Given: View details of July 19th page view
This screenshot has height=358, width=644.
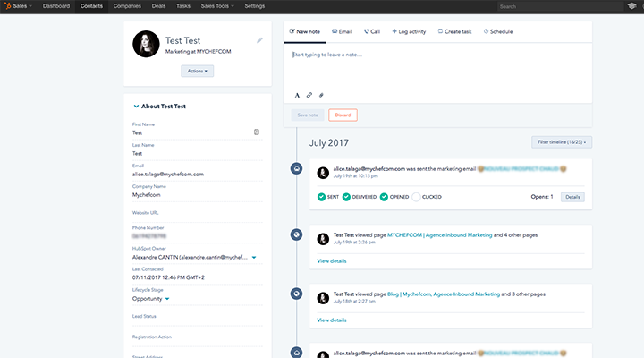Looking at the screenshot, I should pos(332,261).
